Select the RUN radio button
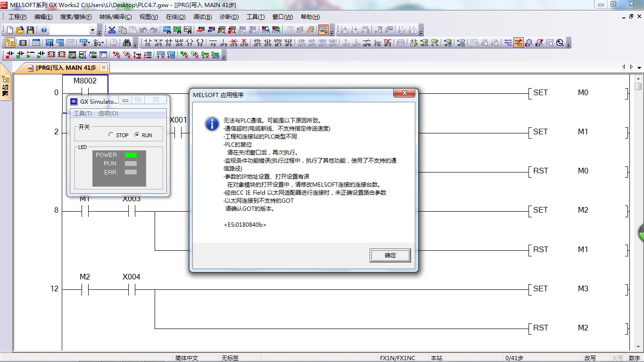The height and width of the screenshot is (362, 644). click(137, 135)
